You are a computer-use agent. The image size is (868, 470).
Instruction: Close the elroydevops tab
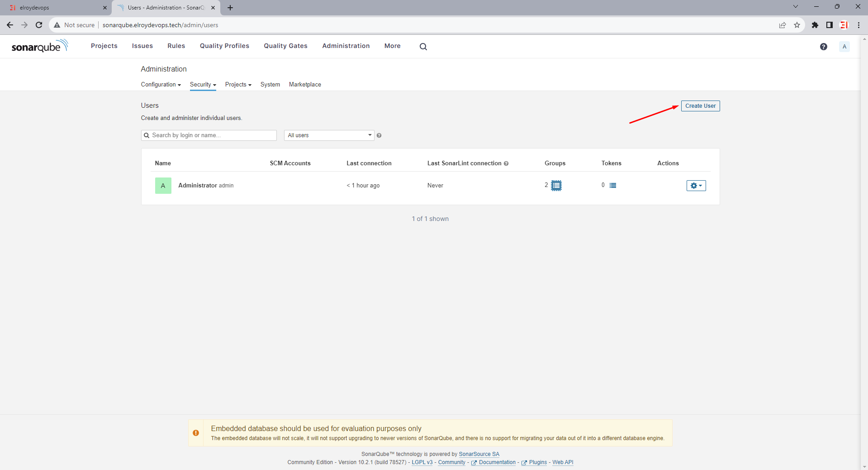[104, 8]
